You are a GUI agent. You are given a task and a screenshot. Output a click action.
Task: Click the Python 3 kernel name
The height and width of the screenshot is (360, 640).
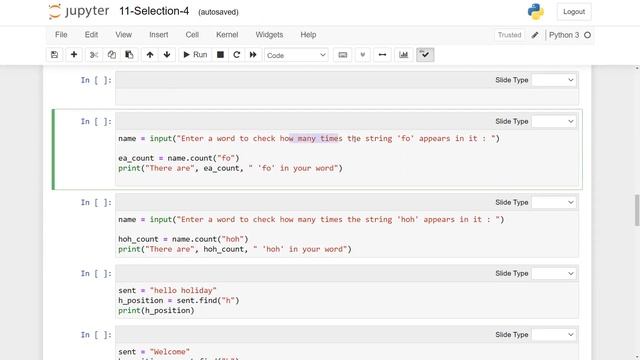point(564,35)
